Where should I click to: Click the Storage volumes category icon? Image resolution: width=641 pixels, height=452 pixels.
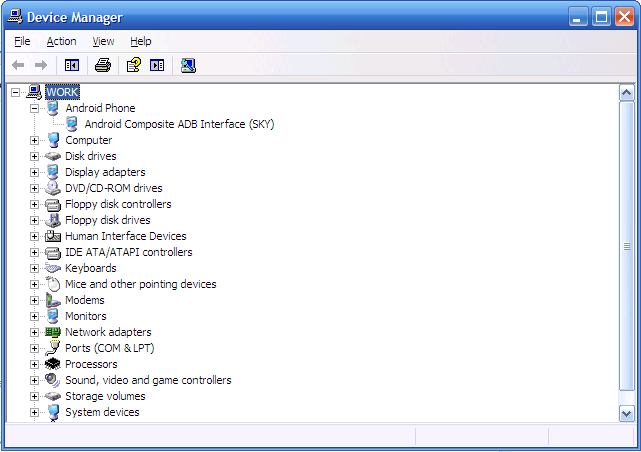click(53, 396)
